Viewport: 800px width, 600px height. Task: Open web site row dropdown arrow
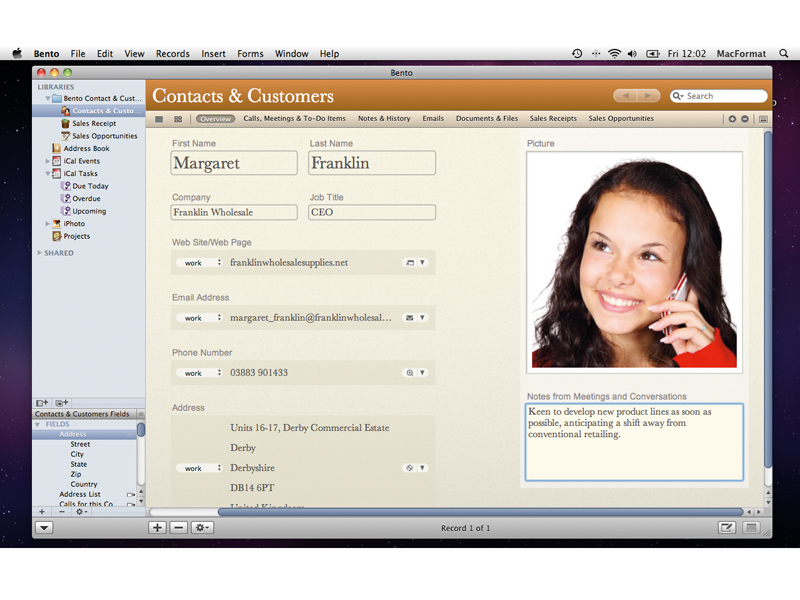(422, 263)
